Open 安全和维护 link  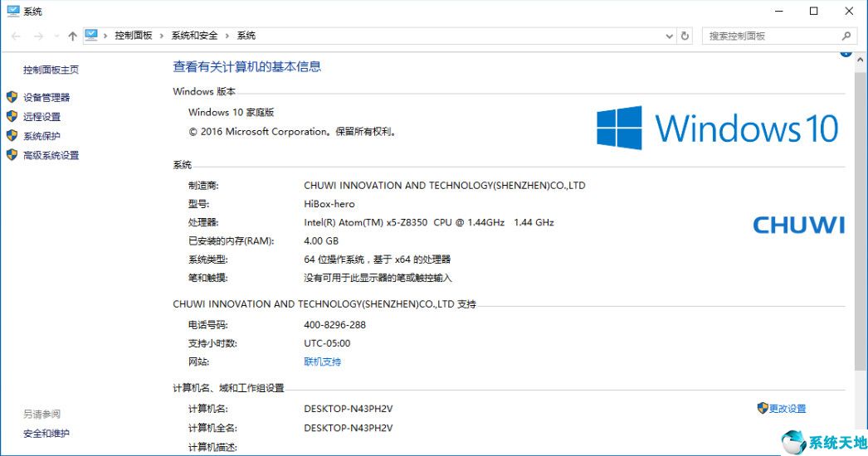coord(46,434)
